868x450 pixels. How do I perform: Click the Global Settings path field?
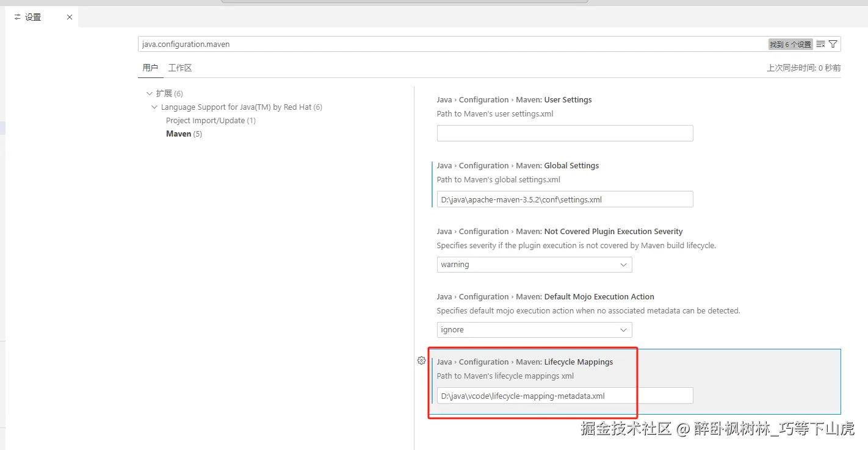click(x=565, y=199)
